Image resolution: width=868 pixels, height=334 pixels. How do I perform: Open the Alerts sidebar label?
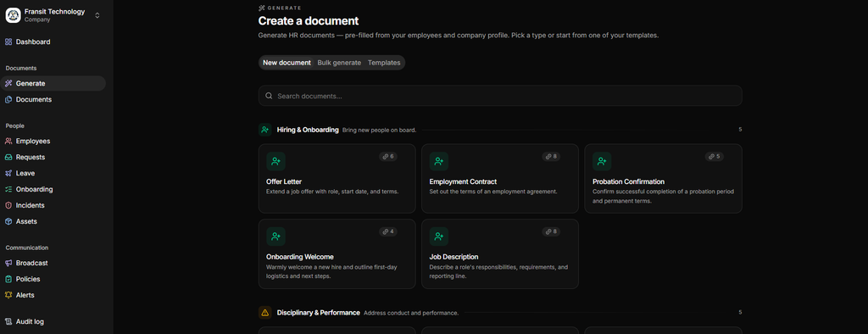click(25, 295)
